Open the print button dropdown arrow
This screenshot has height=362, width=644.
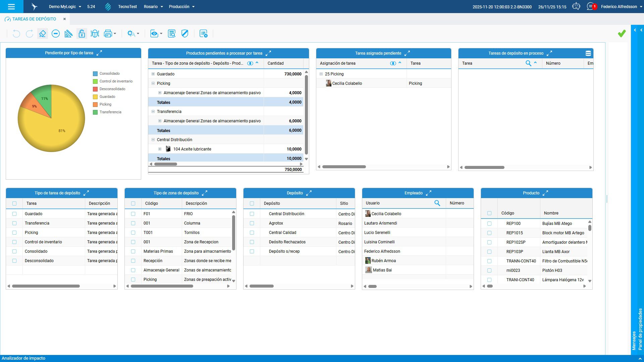tap(115, 34)
